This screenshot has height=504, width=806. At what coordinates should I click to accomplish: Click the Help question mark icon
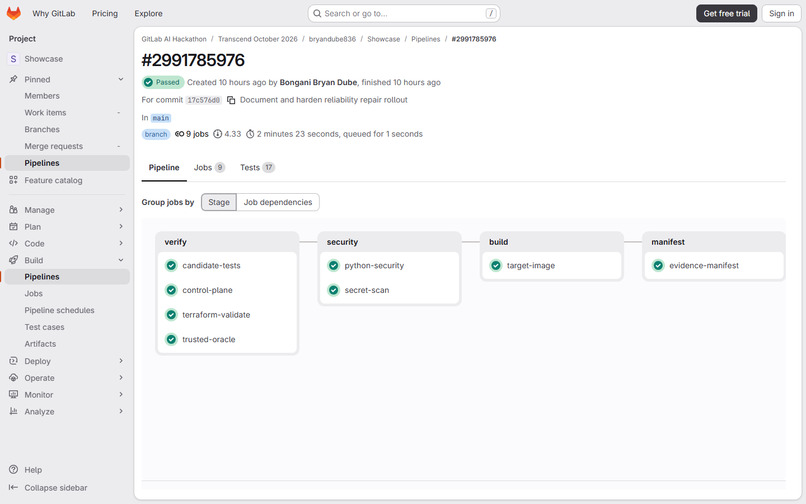click(x=13, y=470)
